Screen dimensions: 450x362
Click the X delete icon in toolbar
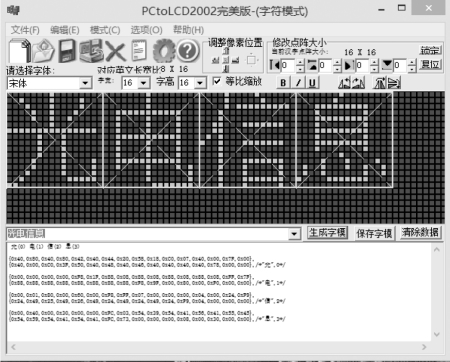115,51
